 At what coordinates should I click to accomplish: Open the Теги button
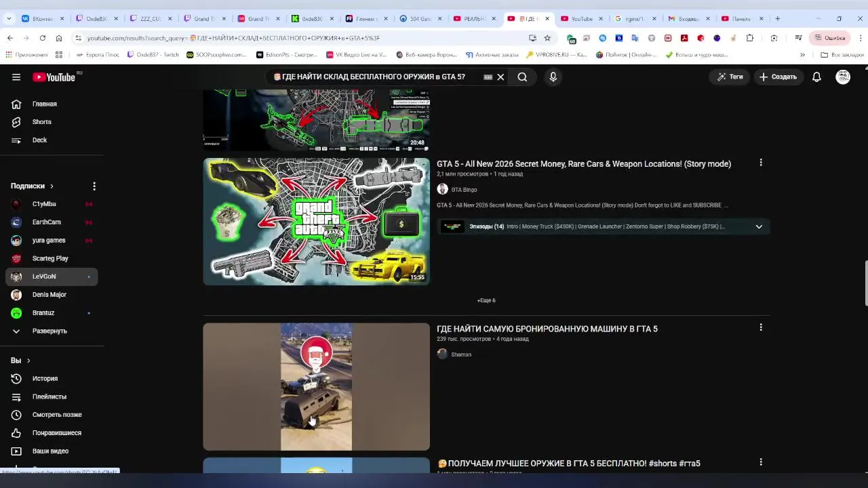coord(730,77)
